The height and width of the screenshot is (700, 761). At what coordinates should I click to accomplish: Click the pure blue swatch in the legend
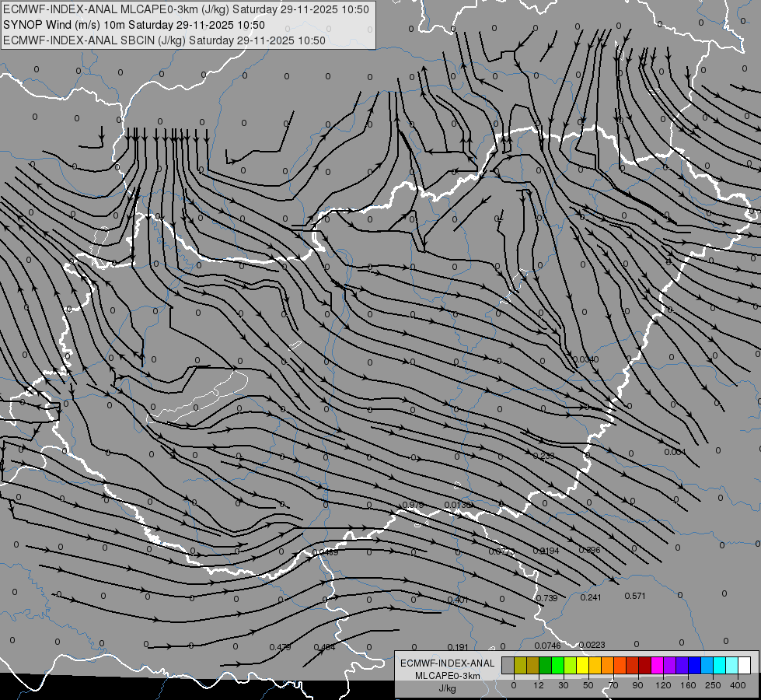694,665
